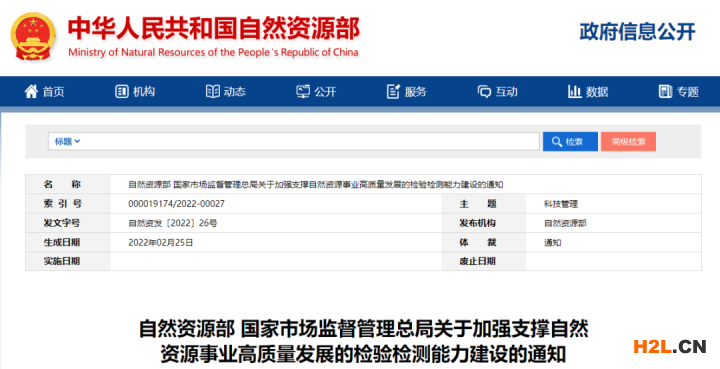Image resolution: width=720 pixels, height=369 pixels.
Task: Click the home icon beside 首页
Action: click(31, 91)
